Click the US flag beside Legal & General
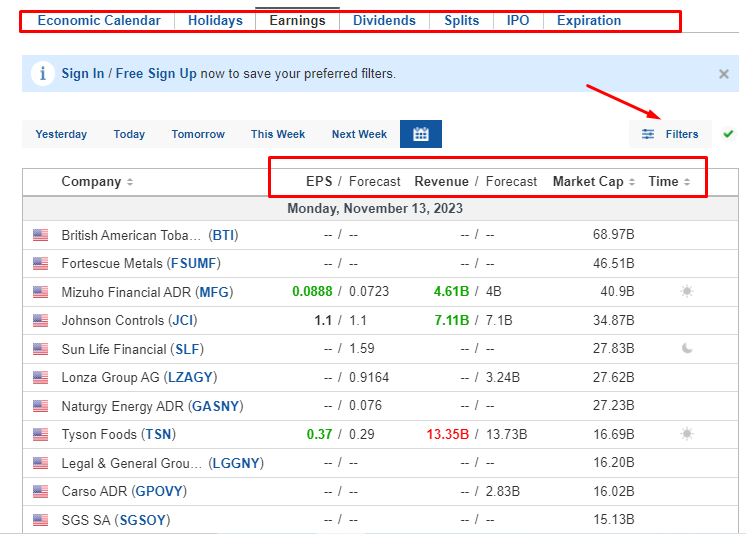 (40, 463)
